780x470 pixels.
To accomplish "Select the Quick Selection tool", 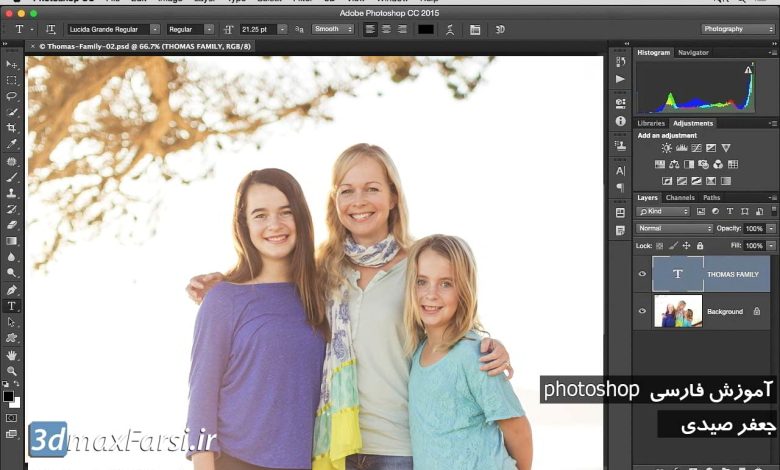I will coord(11,112).
